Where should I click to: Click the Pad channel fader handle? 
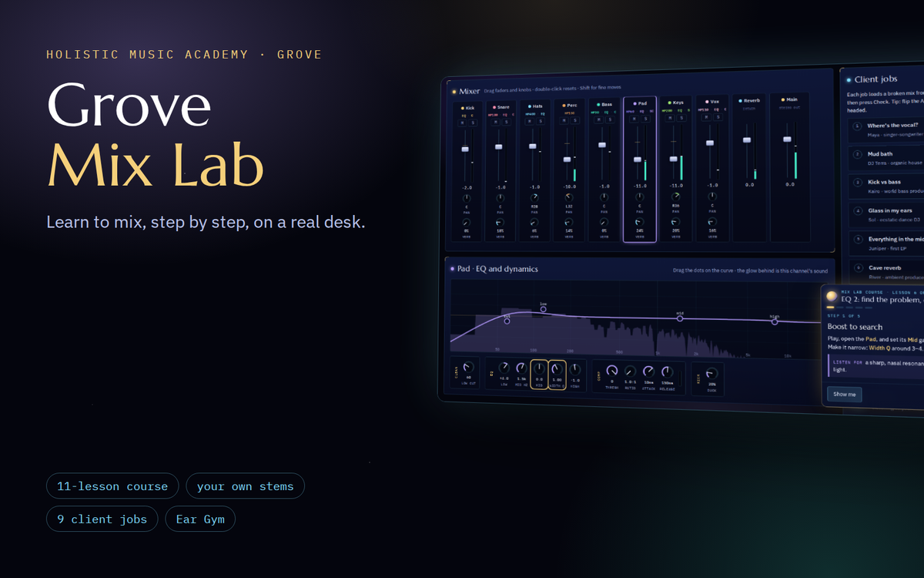coord(638,160)
